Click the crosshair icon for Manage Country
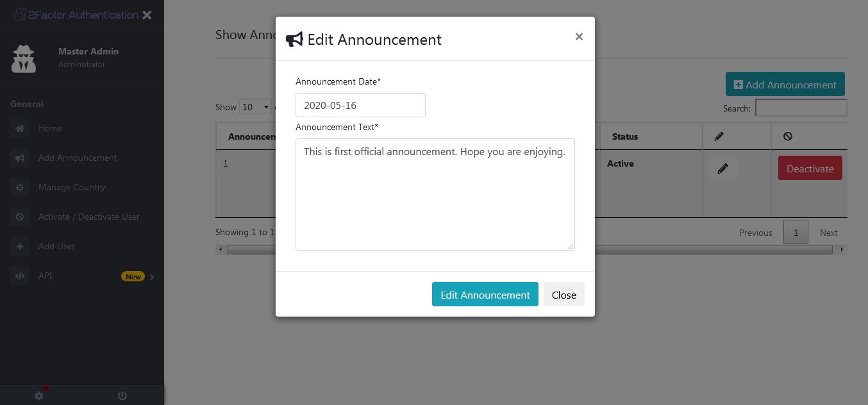868x405 pixels. click(x=20, y=187)
